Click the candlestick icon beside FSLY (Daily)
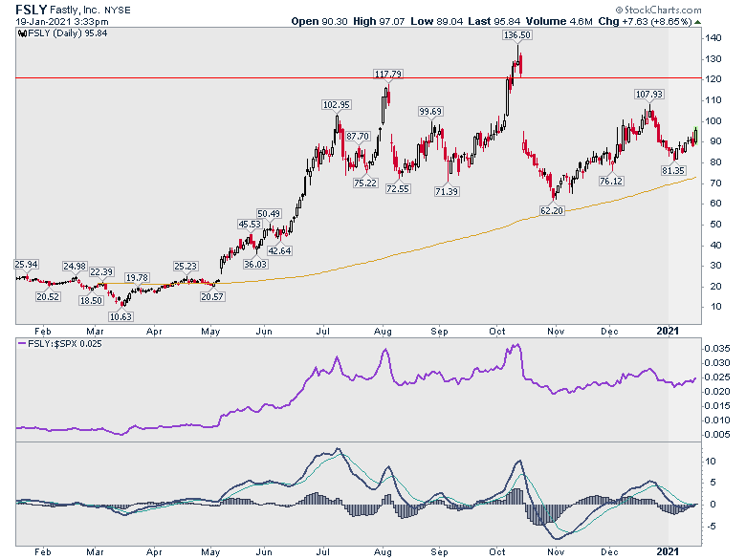Image resolution: width=746 pixels, height=560 pixels. (x=22, y=33)
